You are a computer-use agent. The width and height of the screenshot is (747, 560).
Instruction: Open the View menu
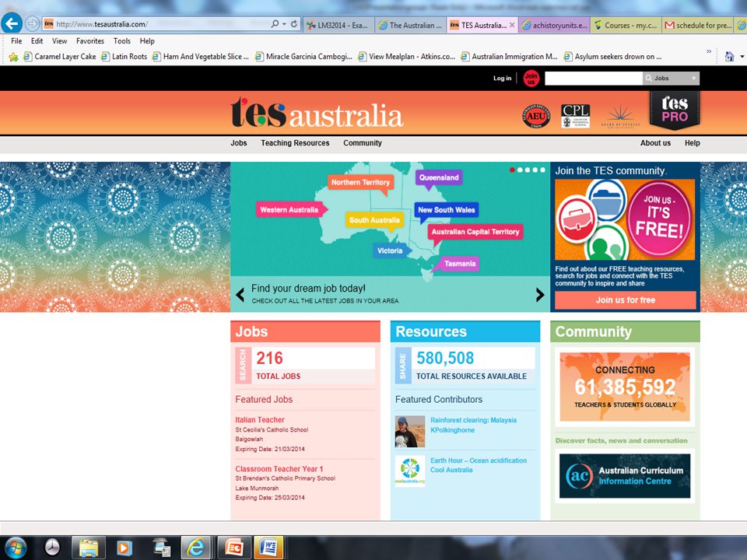[x=60, y=41]
